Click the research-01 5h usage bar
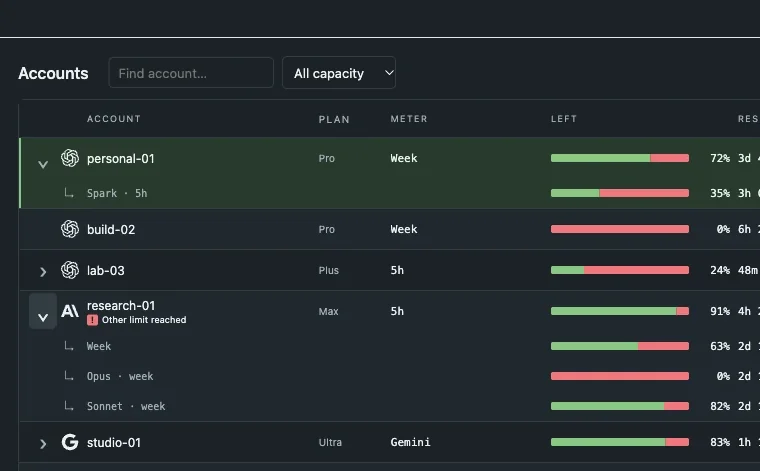Viewport: 760px width, 471px height. click(620, 311)
